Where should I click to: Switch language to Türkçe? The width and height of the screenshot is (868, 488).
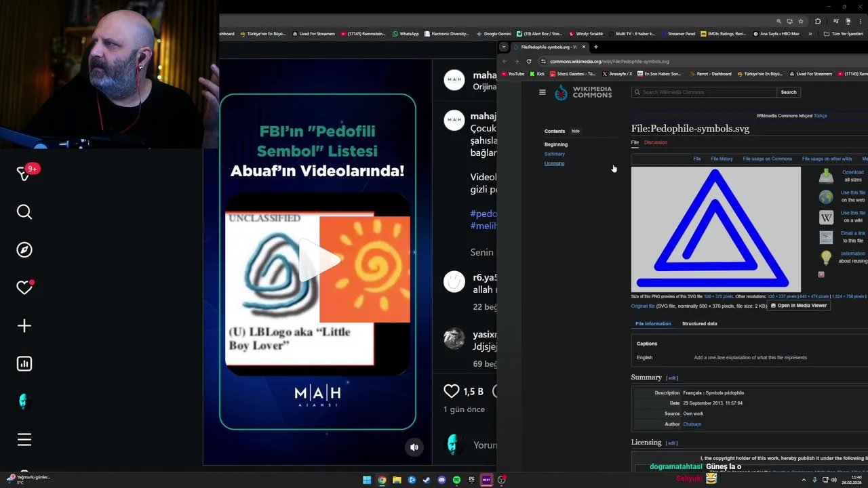pyautogui.click(x=821, y=116)
